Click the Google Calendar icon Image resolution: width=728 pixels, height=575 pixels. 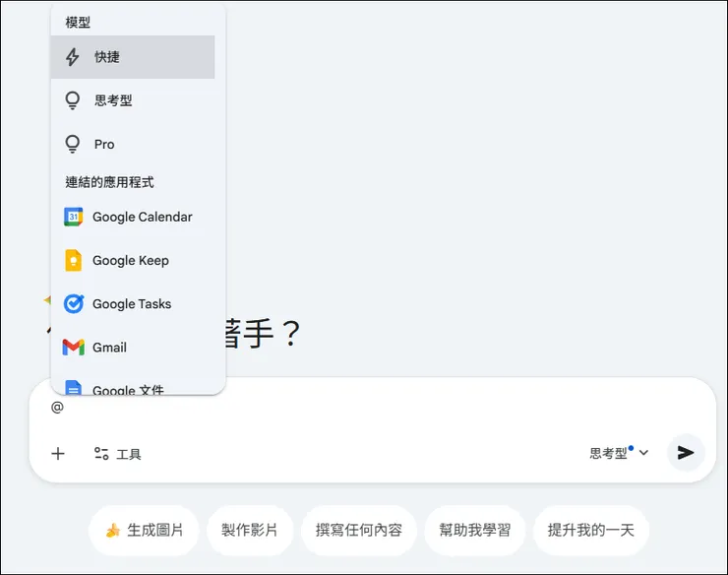pyautogui.click(x=74, y=217)
